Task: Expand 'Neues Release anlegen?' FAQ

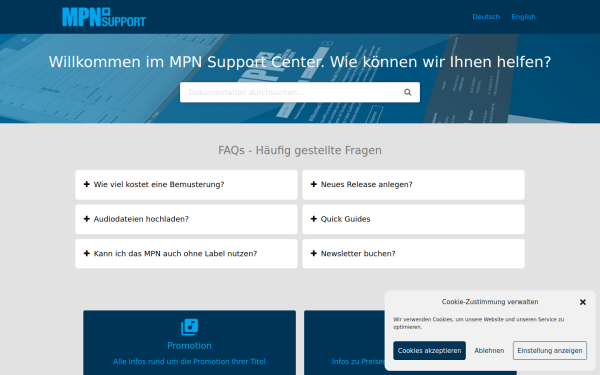Action: [413, 184]
